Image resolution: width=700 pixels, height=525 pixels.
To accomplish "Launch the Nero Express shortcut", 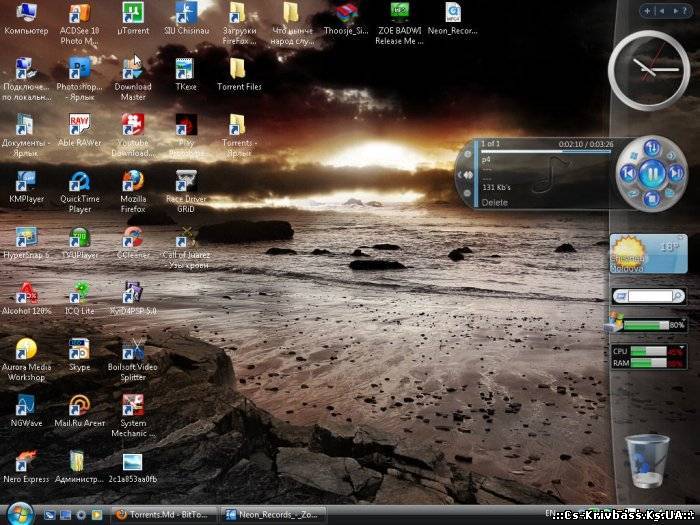I will coord(26,467).
